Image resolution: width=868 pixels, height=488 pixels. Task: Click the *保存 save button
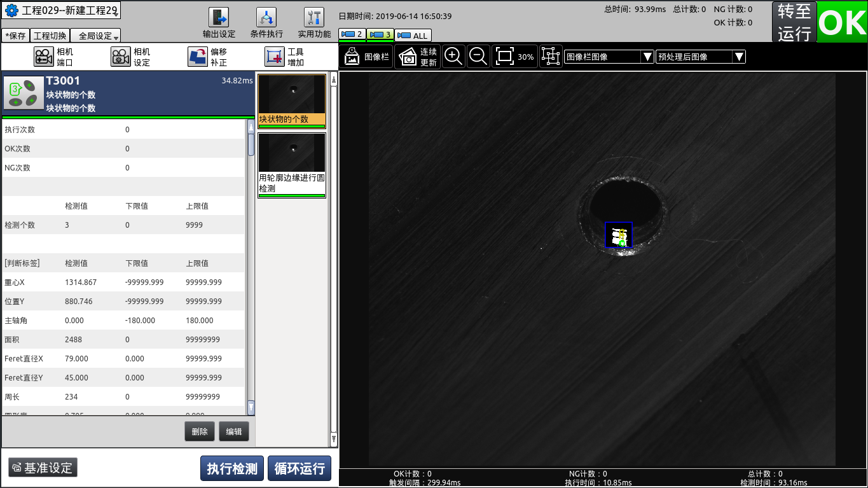pyautogui.click(x=15, y=36)
